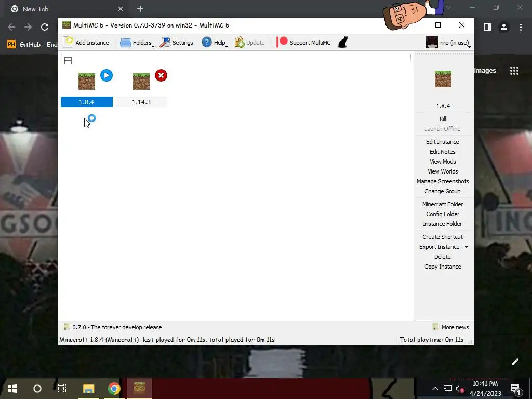
Task: Open the Config Folder
Action: point(443,214)
